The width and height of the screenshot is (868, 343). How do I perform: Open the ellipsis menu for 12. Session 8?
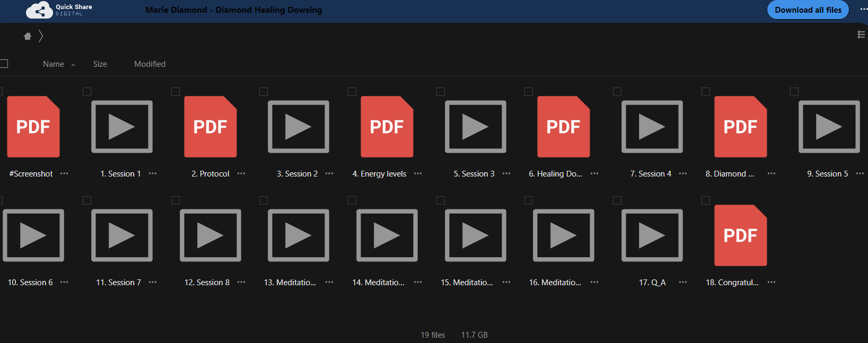(x=241, y=282)
